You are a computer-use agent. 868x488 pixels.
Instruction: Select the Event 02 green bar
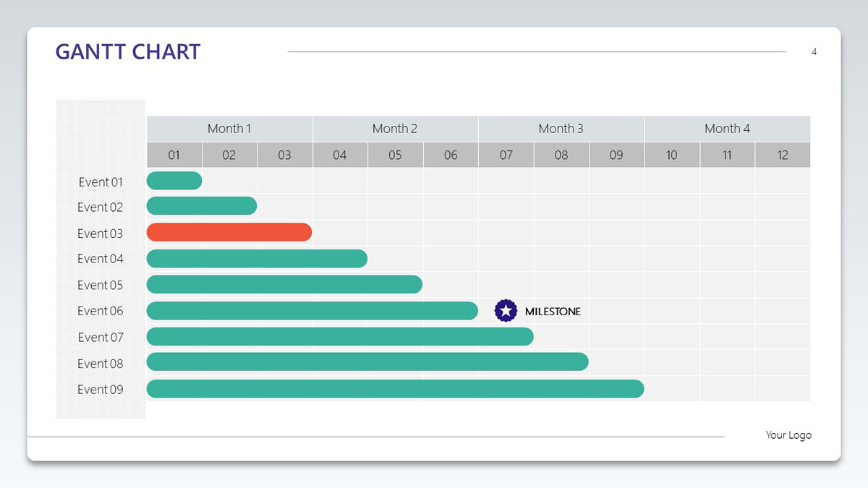click(202, 206)
